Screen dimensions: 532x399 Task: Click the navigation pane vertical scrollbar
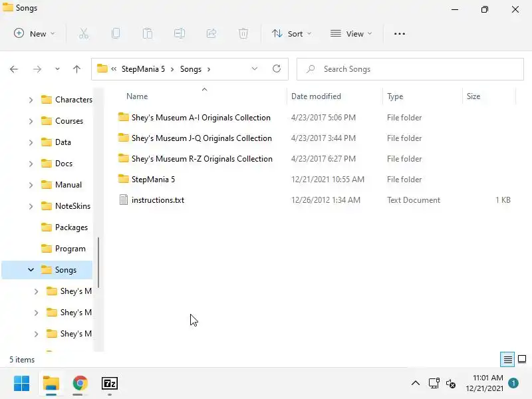point(98,262)
